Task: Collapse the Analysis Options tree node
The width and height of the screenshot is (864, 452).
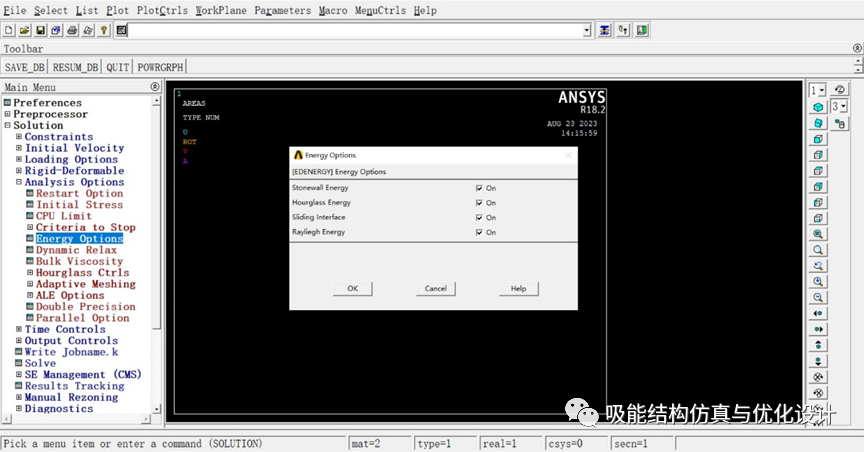Action: click(x=19, y=182)
